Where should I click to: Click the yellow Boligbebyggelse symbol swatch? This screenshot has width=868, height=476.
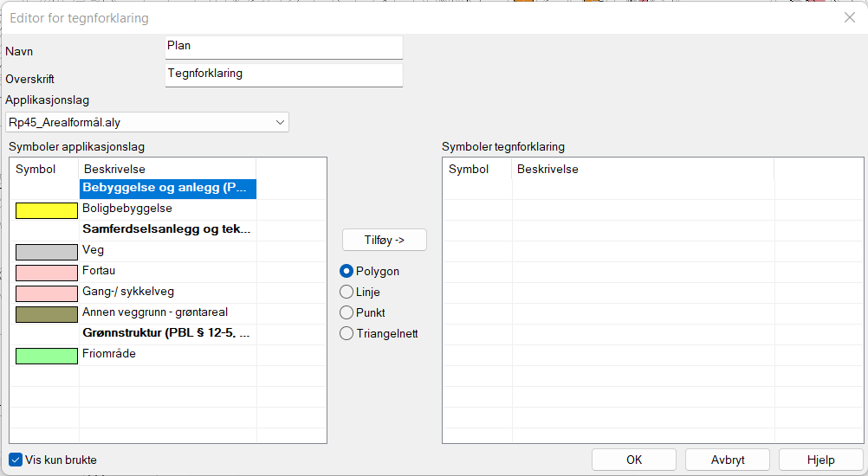[x=47, y=210]
